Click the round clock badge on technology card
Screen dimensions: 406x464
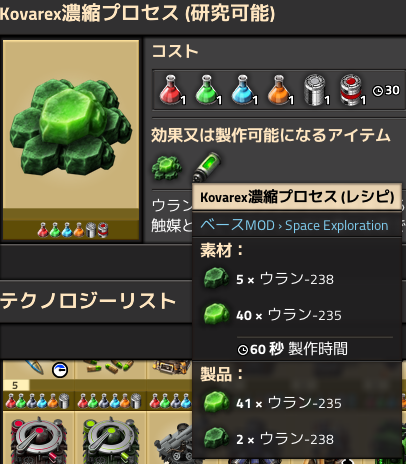[x=60, y=370]
